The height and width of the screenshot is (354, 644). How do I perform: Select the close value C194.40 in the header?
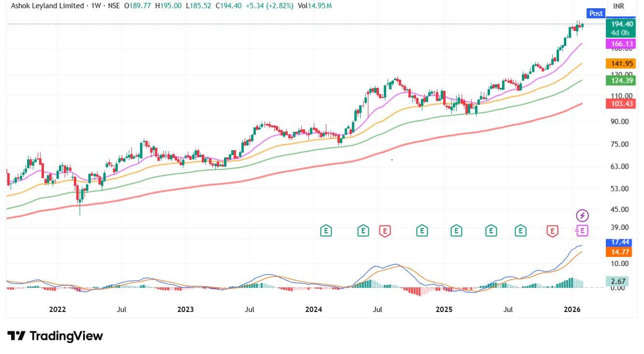(x=229, y=6)
